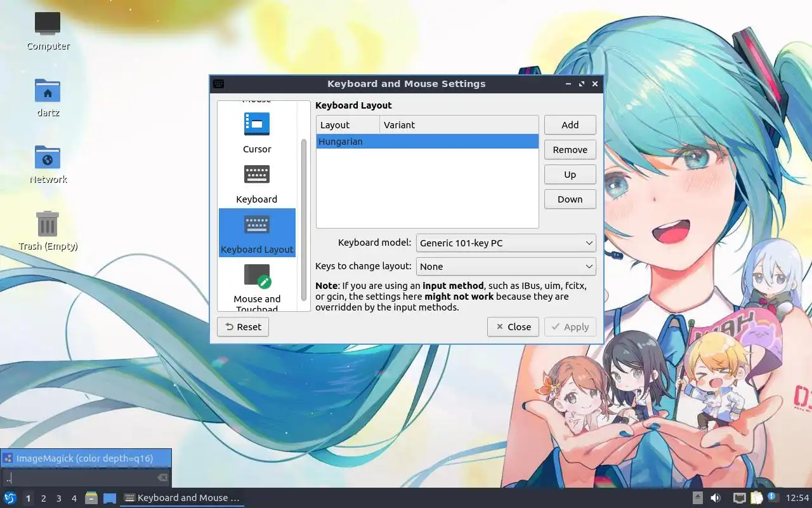Click the Reset button
Screen dimensions: 812x508
243,326
